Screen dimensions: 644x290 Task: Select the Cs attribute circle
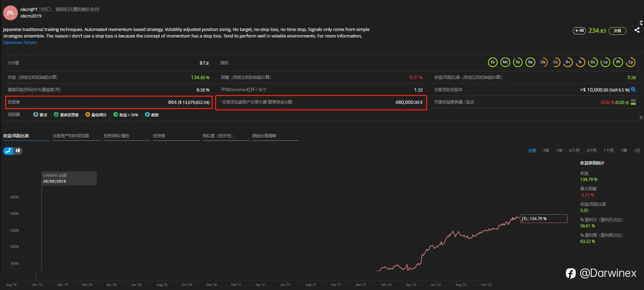(x=555, y=62)
